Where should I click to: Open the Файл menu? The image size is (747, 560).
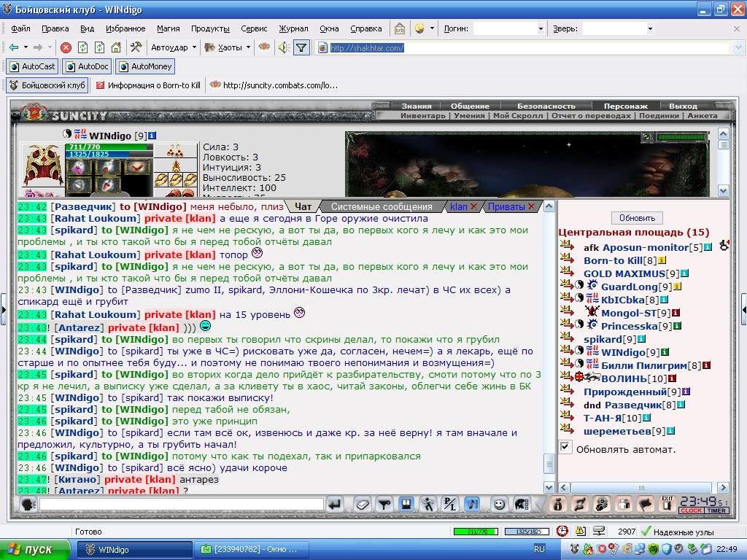[x=21, y=28]
